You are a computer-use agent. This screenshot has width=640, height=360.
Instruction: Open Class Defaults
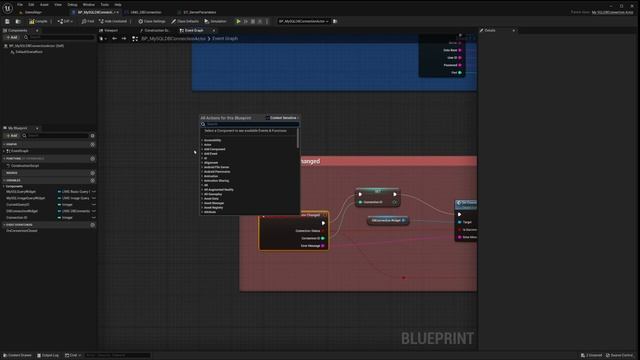click(185, 21)
